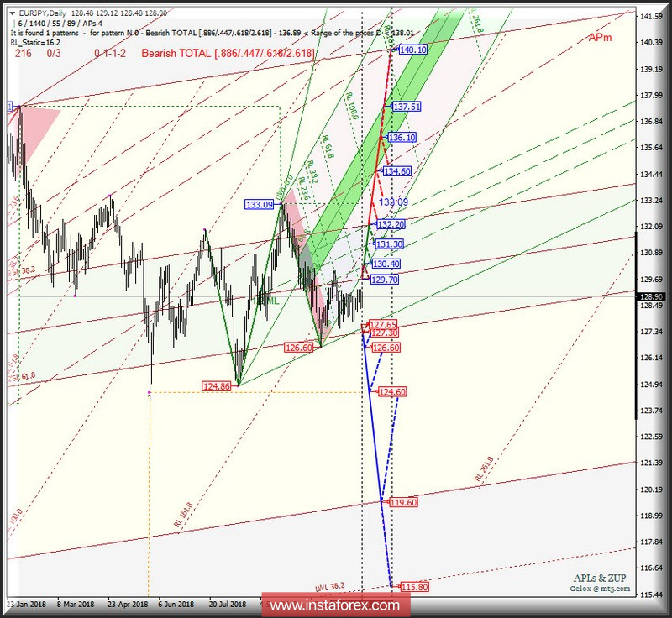Viewport: 672px width, 618px height.
Task: Click the RL 161.8 line label
Action: [x=183, y=514]
